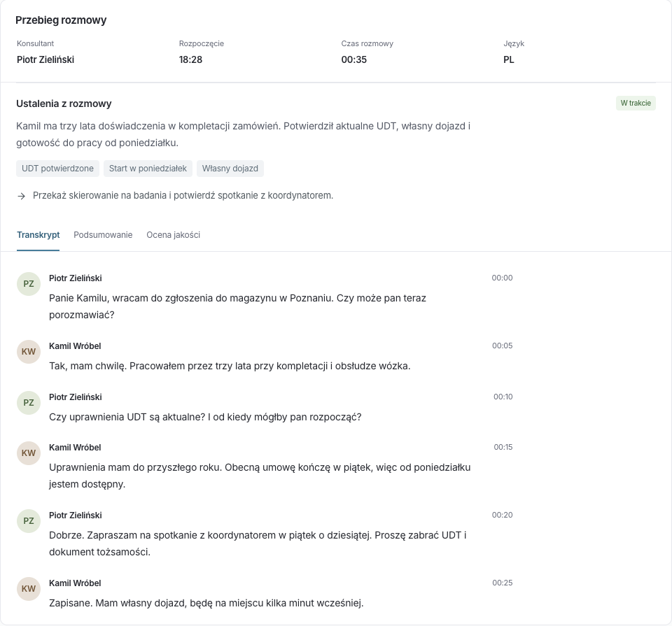Switch to the Podsumowanie tab
Image resolution: width=672 pixels, height=626 pixels.
tap(103, 235)
